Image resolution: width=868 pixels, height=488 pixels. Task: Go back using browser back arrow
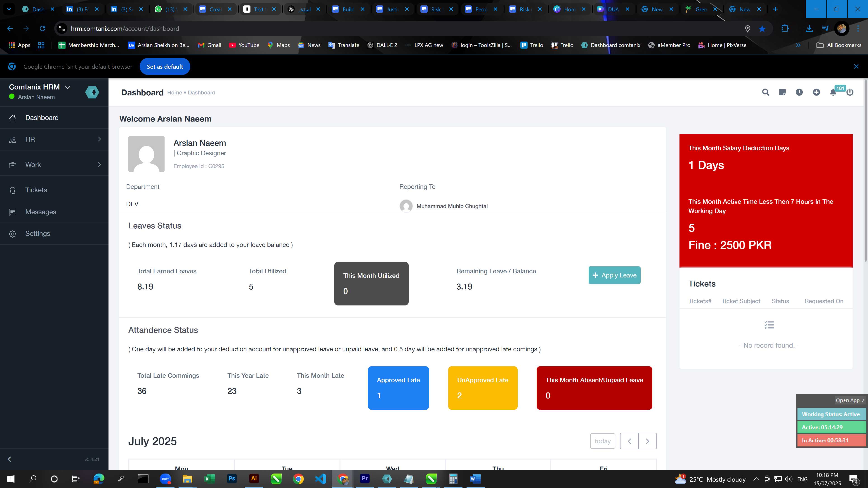pyautogui.click(x=10, y=29)
